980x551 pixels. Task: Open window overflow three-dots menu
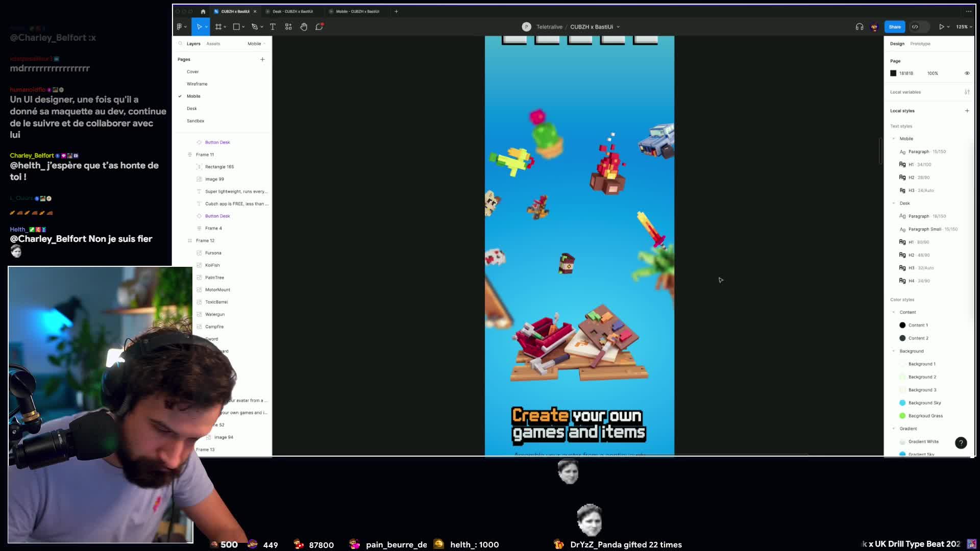(x=968, y=11)
